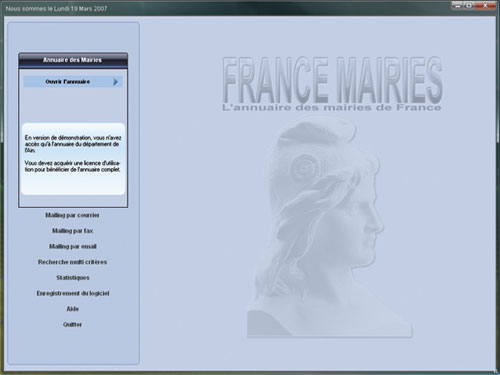Go to Recherche multi critères

72,262
